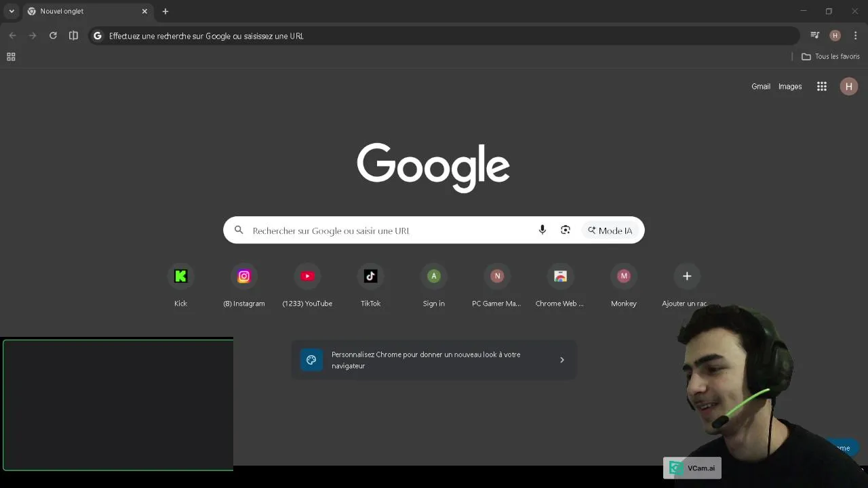
Task: Open Tous les favoris folder
Action: click(x=831, y=56)
